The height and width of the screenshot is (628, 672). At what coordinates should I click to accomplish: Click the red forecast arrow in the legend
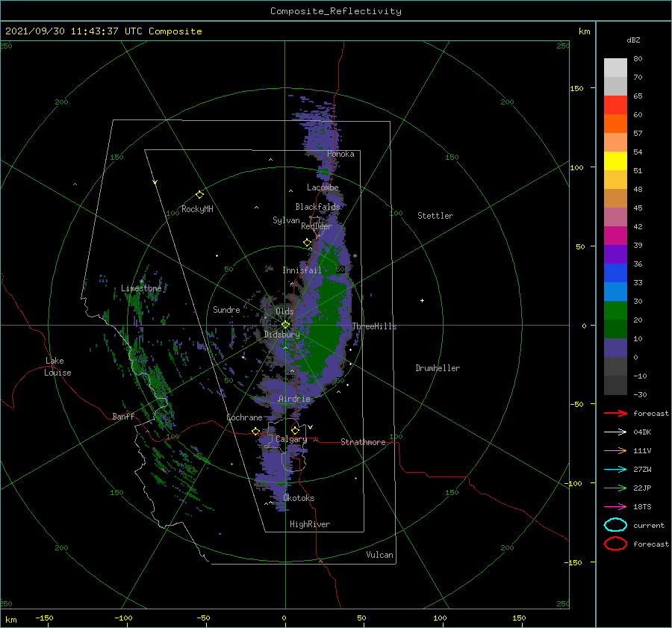tap(615, 413)
